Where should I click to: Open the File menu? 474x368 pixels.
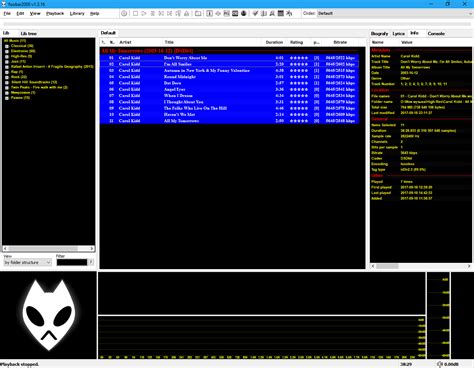coord(7,14)
